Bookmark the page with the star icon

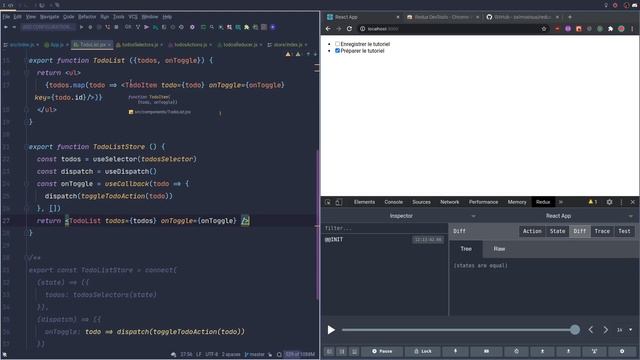point(544,29)
